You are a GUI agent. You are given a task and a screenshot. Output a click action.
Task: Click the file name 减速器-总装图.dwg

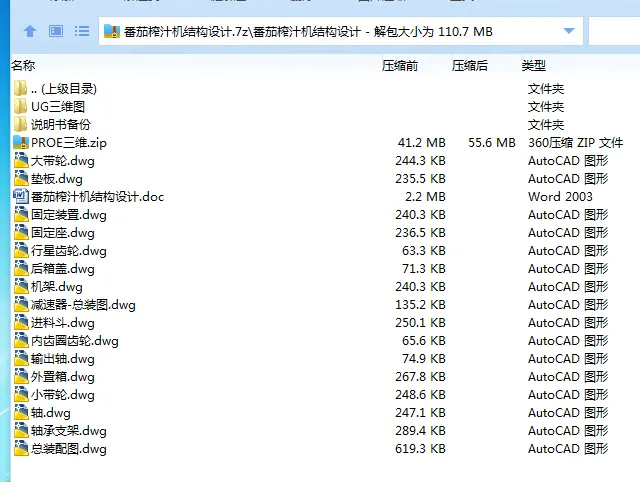click(83, 304)
